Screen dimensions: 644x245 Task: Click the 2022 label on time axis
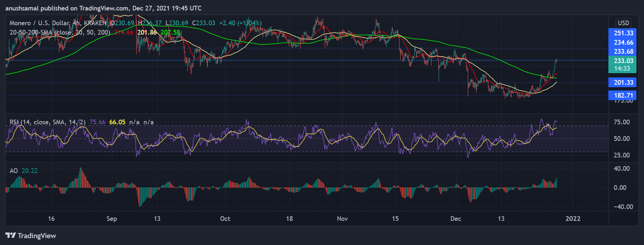(573, 219)
